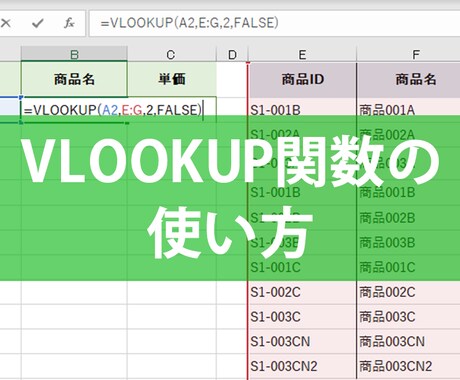The image size is (460, 380).
Task: Click the 商品名 header cell in column B
Action: point(74,79)
